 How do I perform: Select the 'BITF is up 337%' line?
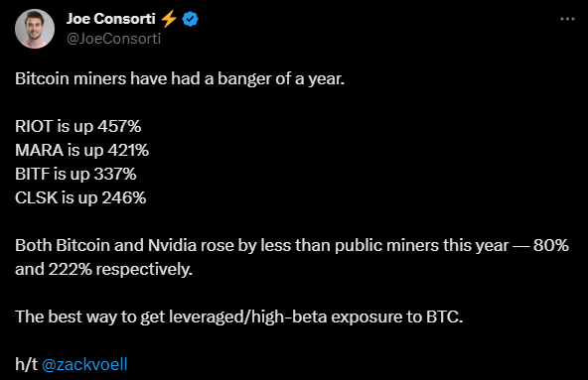[x=75, y=174]
